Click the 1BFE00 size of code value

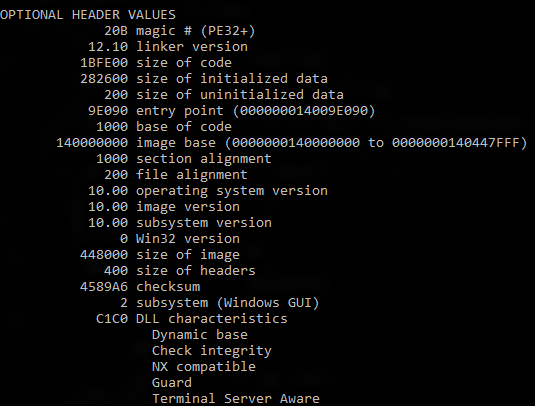pos(104,63)
